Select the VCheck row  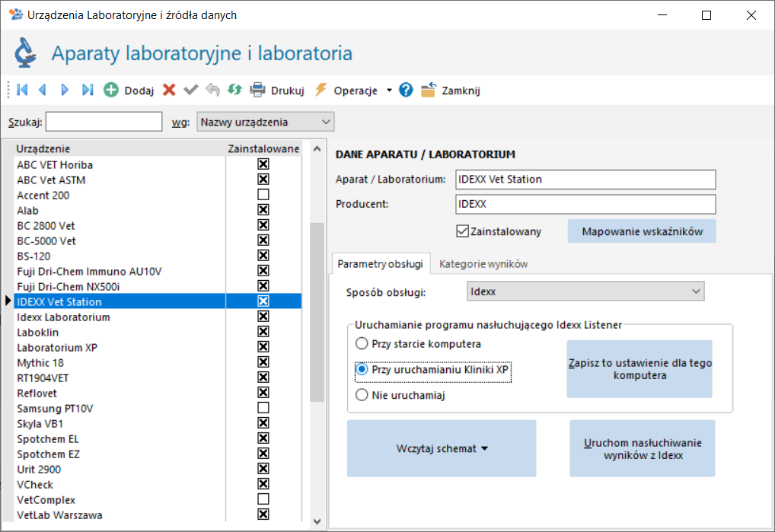pos(158,485)
